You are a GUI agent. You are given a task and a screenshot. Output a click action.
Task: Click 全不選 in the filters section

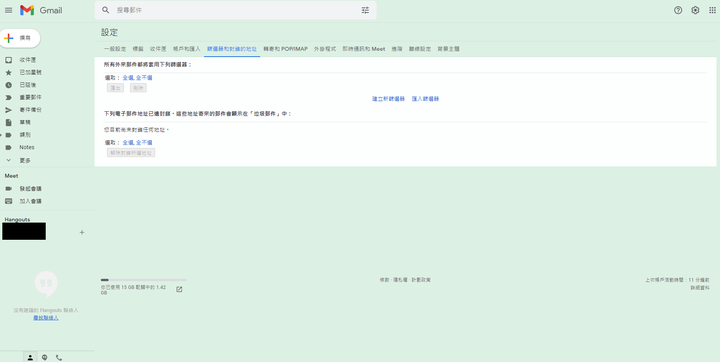[x=144, y=78]
